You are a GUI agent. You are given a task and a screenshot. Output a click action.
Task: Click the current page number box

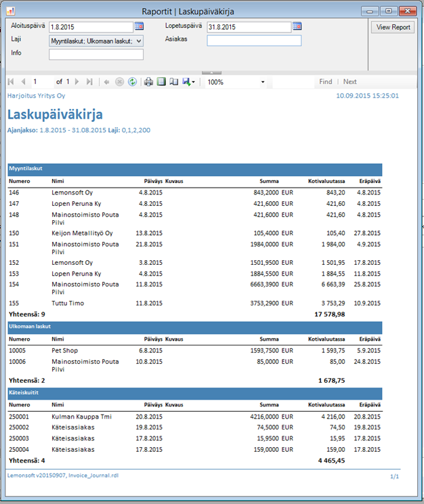pos(42,82)
